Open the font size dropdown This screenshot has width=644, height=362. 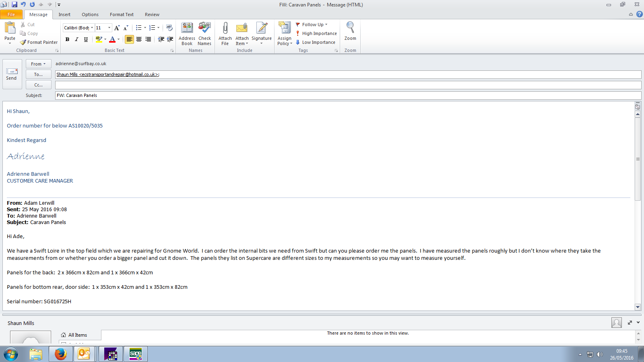(109, 28)
